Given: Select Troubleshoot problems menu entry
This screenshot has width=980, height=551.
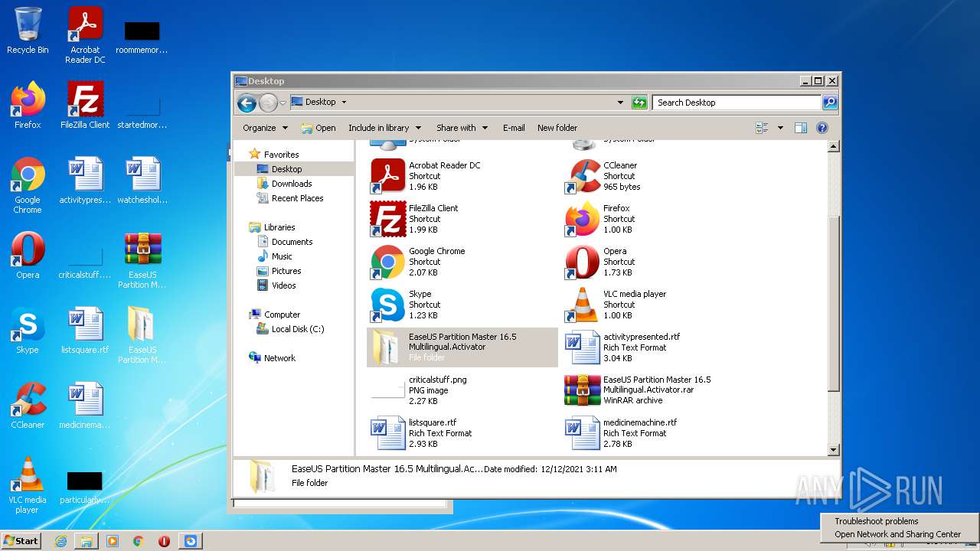Looking at the screenshot, I should tap(876, 521).
